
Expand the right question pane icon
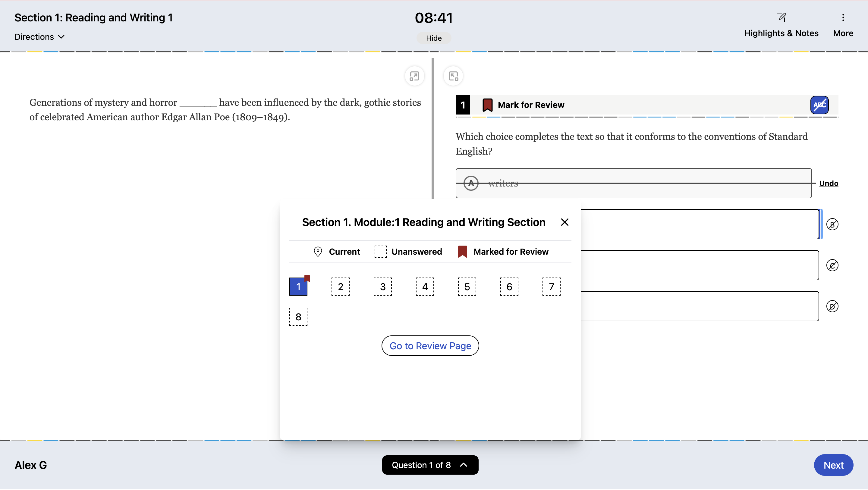tap(453, 76)
